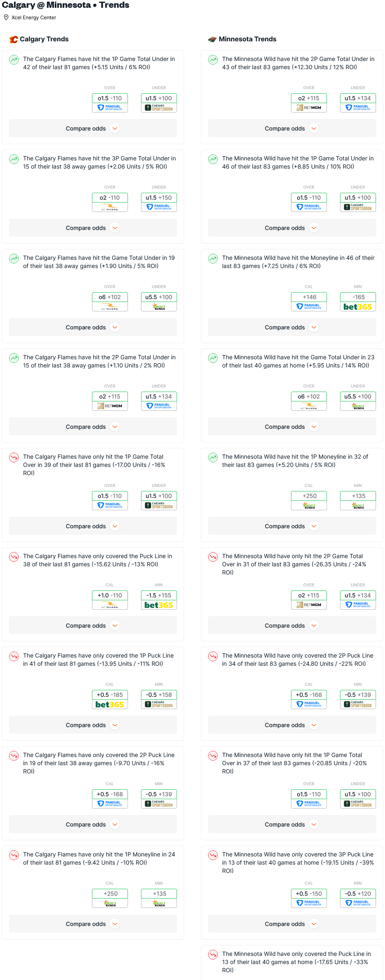Click the Minnesota Wild logo beside Minnesota Trends

click(x=212, y=39)
